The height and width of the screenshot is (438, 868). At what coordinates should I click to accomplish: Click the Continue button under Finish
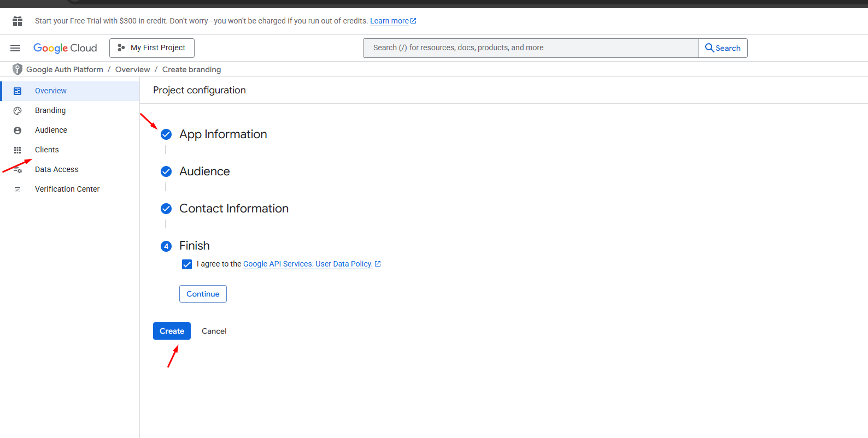point(203,294)
